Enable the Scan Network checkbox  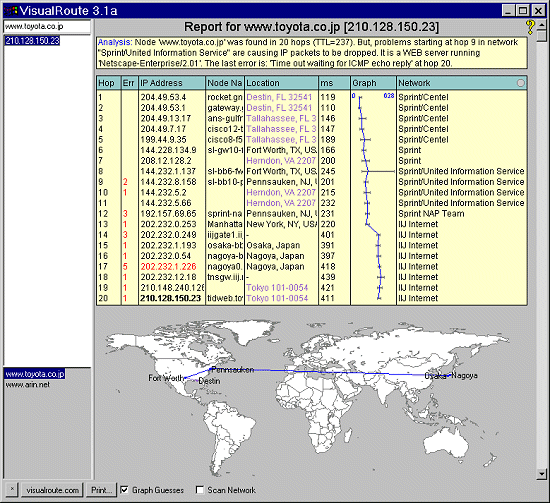pyautogui.click(x=200, y=490)
